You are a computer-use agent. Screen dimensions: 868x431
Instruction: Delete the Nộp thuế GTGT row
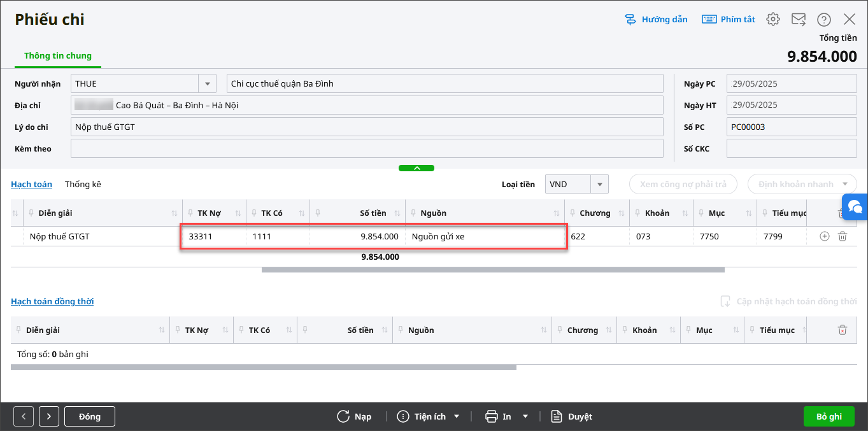[843, 236]
